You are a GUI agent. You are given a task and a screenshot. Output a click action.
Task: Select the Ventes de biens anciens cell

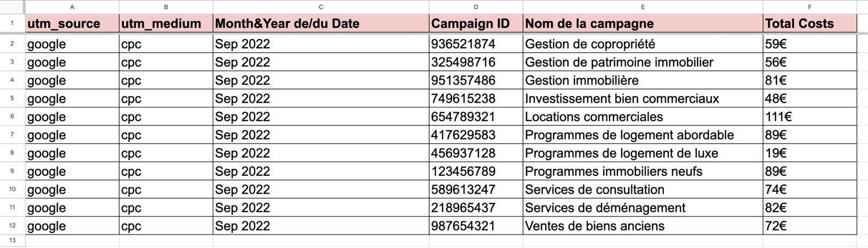[x=643, y=226]
